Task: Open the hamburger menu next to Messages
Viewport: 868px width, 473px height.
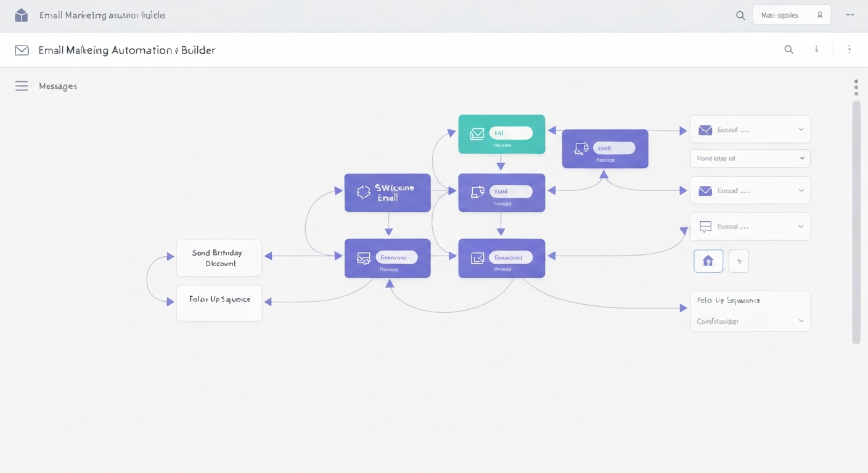Action: 22,86
